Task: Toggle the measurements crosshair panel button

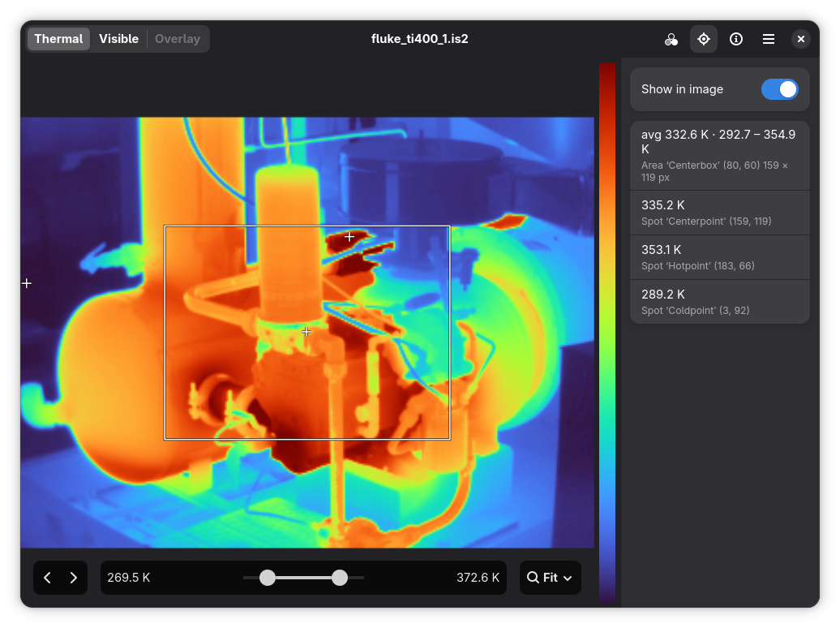Action: [704, 39]
